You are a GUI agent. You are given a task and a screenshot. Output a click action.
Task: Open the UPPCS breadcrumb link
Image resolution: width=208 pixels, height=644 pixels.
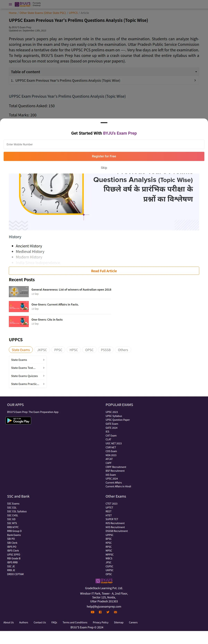click(x=73, y=13)
